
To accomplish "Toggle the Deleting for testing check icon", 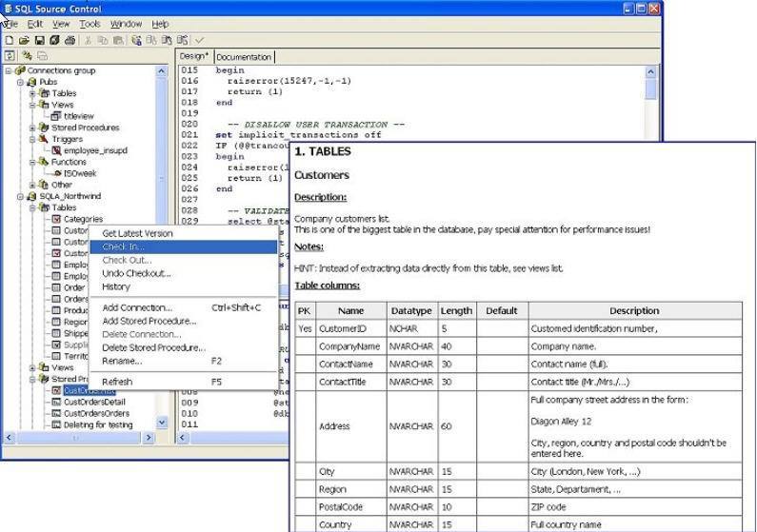I will [56, 424].
